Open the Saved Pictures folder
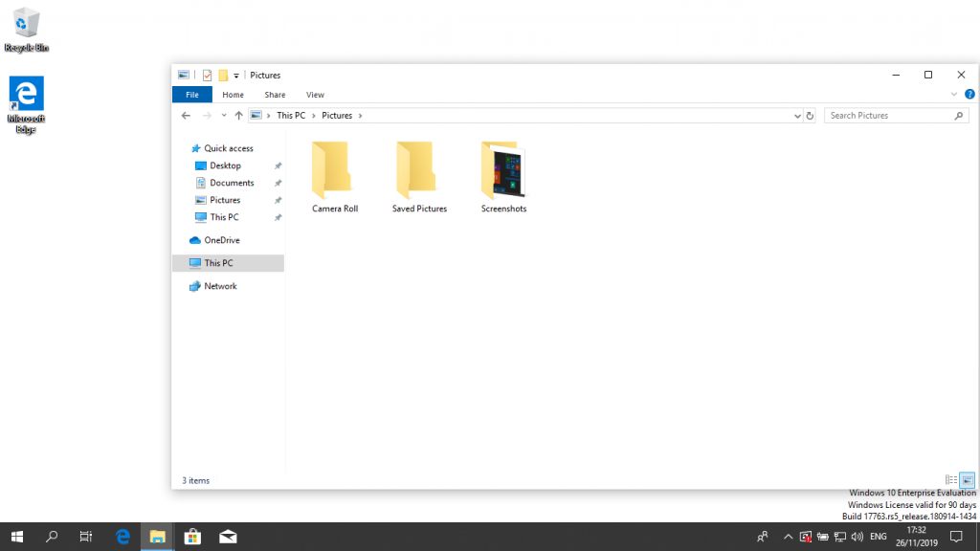Image resolution: width=980 pixels, height=551 pixels. [x=419, y=177]
